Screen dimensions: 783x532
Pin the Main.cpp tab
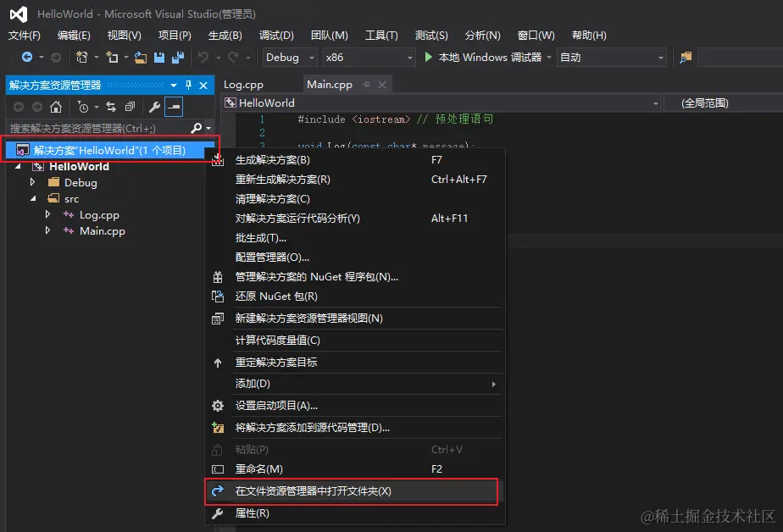[x=367, y=85]
